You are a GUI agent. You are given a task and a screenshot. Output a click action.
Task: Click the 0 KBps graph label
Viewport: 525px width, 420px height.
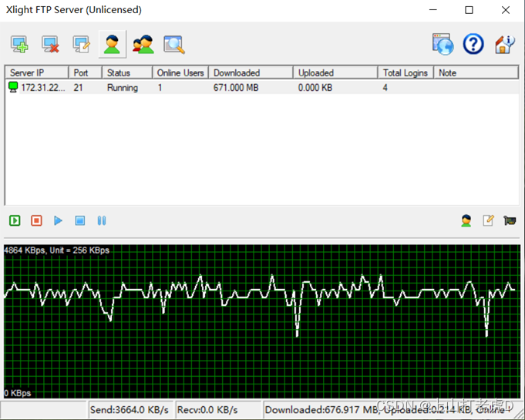click(x=18, y=393)
